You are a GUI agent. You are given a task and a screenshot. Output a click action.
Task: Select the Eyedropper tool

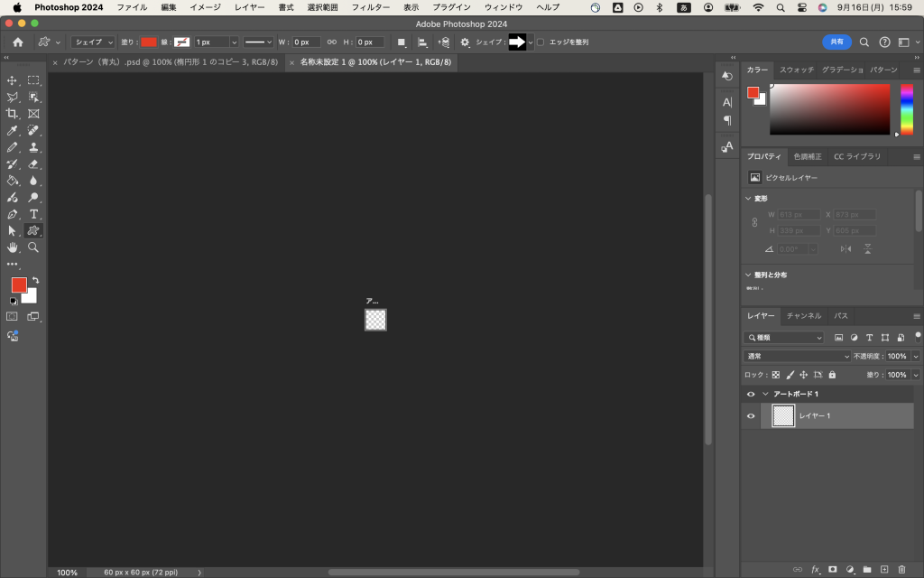pyautogui.click(x=13, y=130)
